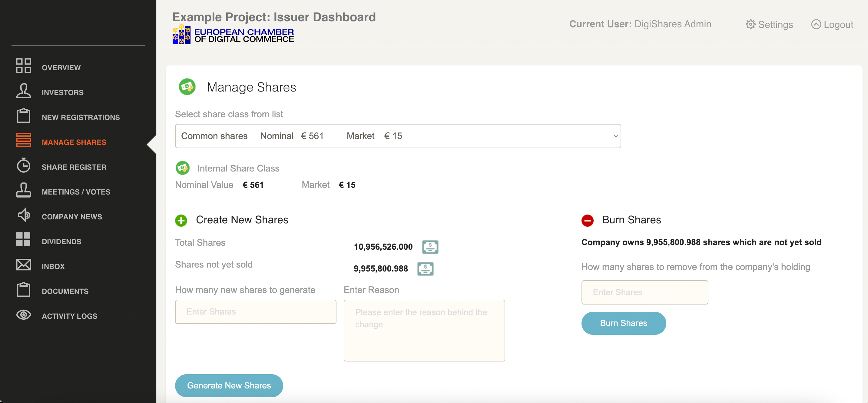This screenshot has height=403, width=868.
Task: Focus the burn shares Enter Shares field
Action: click(x=644, y=292)
